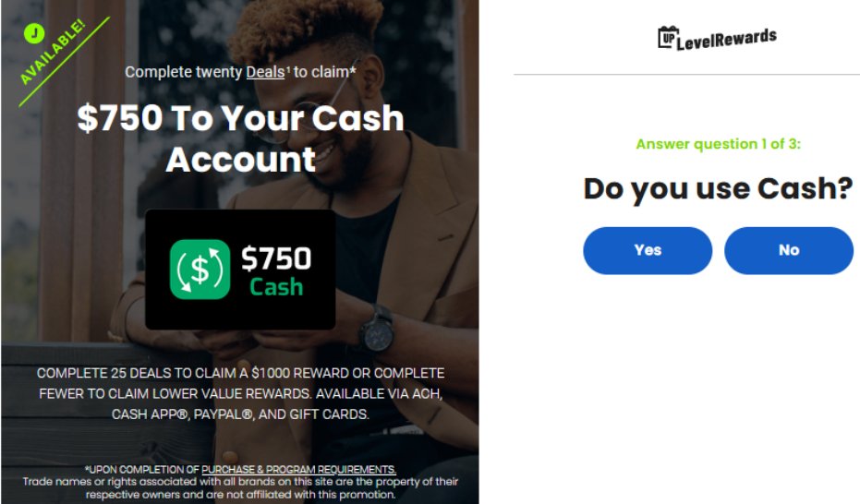The height and width of the screenshot is (504, 860).
Task: Click the UpLevelRewards logo
Action: click(718, 39)
